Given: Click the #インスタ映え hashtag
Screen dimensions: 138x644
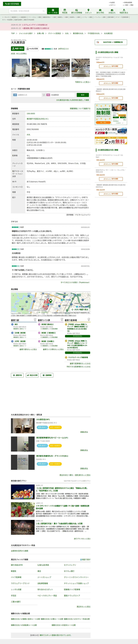Looking at the screenshot, I should (21, 53).
